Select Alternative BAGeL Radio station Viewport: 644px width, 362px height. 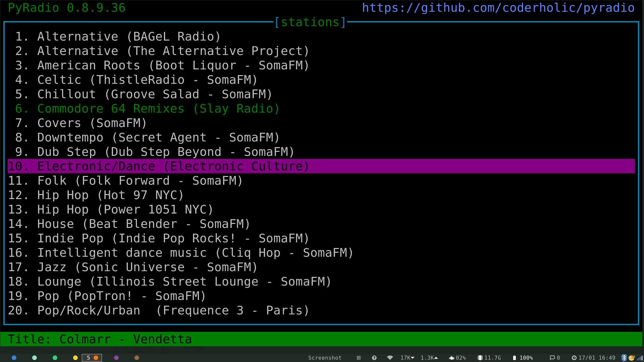coord(128,37)
